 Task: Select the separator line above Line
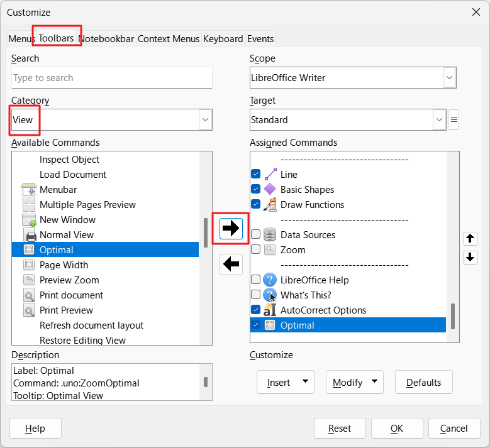348,159
